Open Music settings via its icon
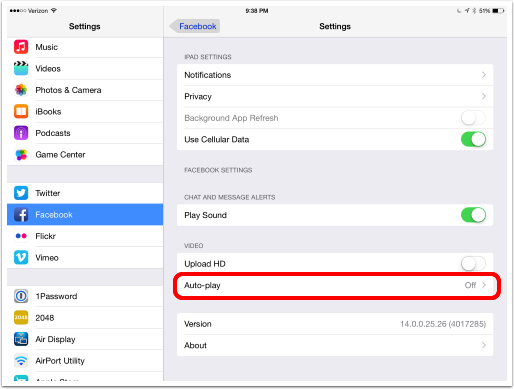Image resolution: width=514 pixels, height=389 pixels. coord(21,47)
